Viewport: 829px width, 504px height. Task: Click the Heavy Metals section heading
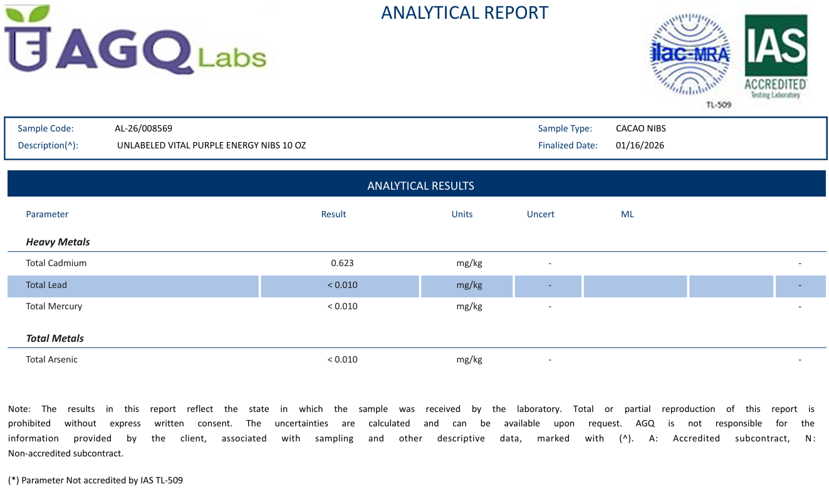58,242
